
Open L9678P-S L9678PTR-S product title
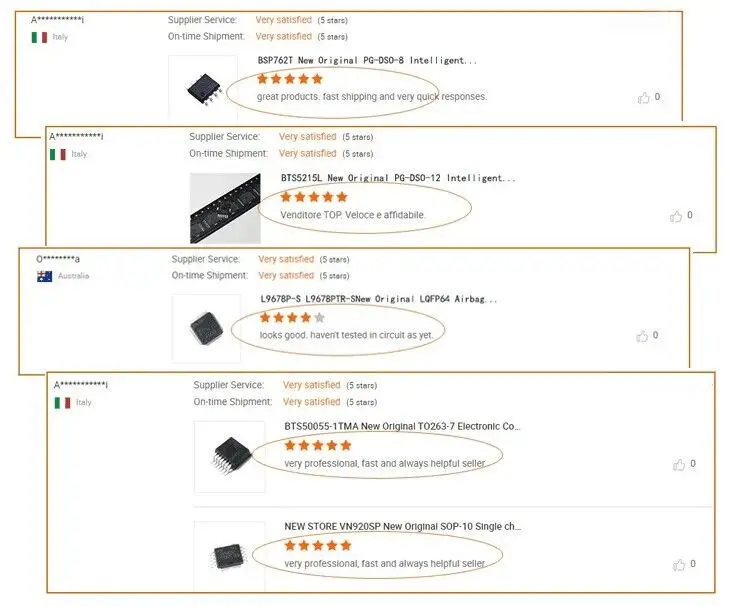pos(378,299)
